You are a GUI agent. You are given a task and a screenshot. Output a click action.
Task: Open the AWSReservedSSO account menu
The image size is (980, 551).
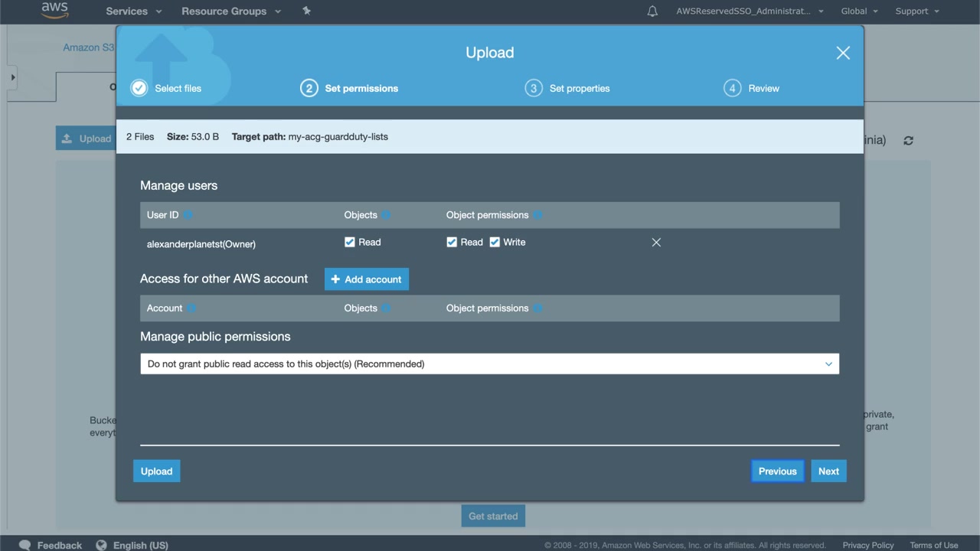(750, 11)
